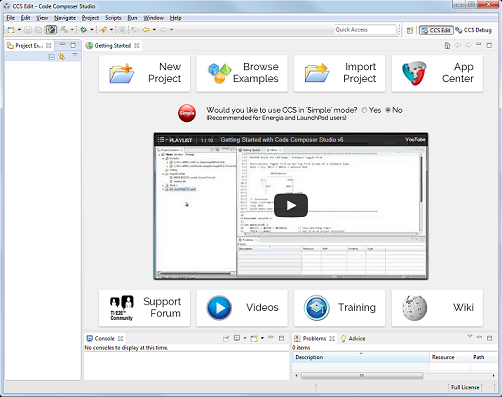Switch to the CCS Debug perspective
The height and width of the screenshot is (397, 502).
click(474, 30)
